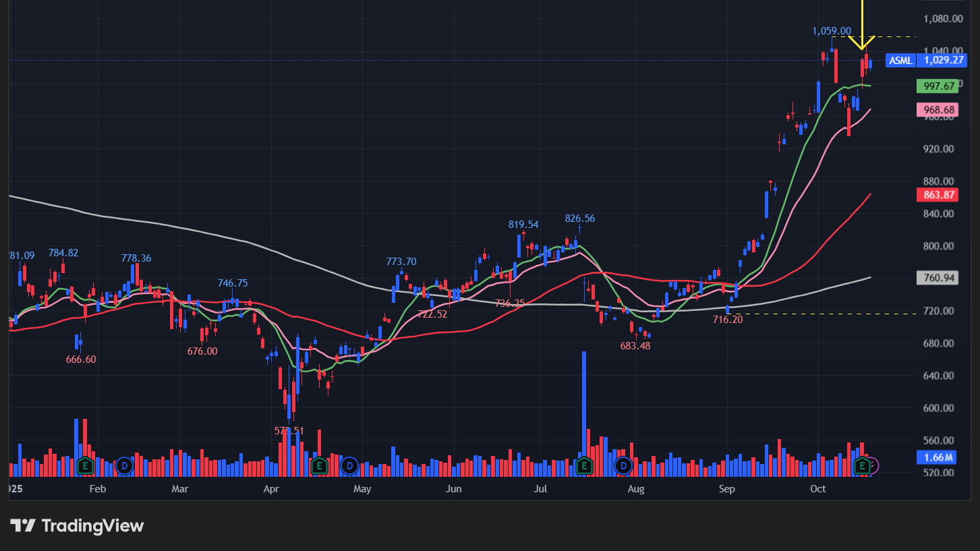980x551 pixels.
Task: Open the late April dividend D marker
Action: pyautogui.click(x=349, y=465)
